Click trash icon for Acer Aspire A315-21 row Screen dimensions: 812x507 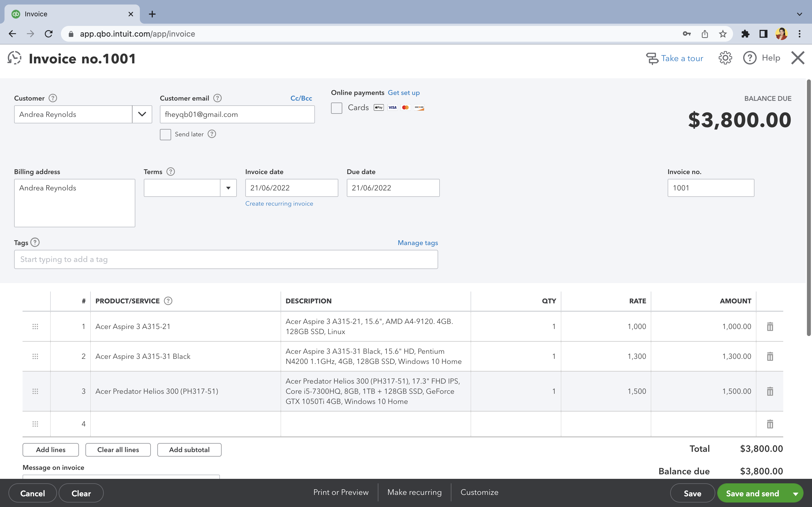point(770,326)
